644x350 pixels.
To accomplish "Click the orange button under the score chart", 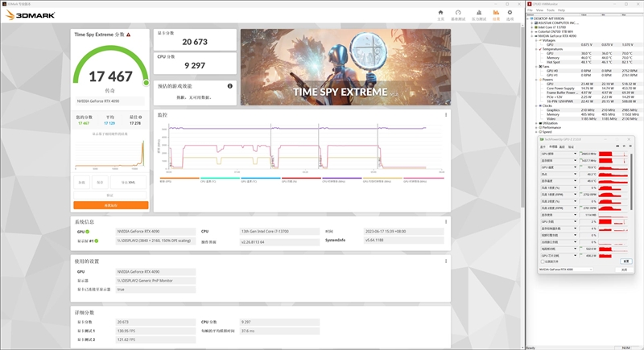I will click(x=110, y=204).
